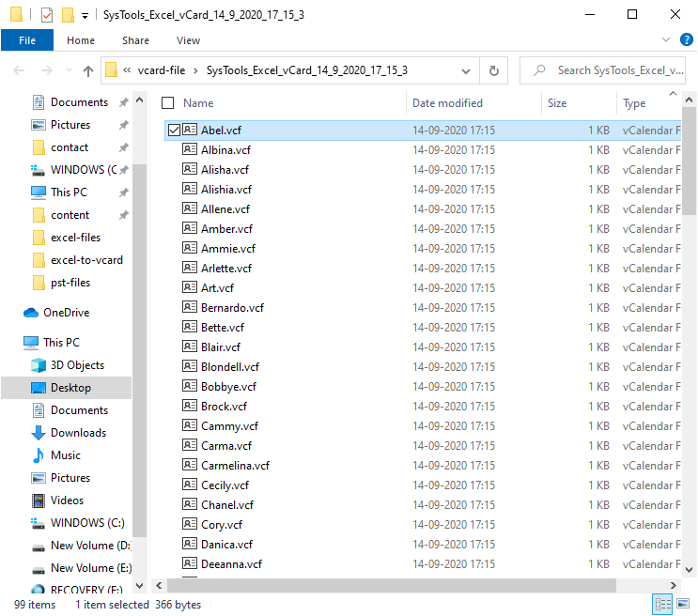The height and width of the screenshot is (616, 698).
Task: Click the New Folder icon in title bar
Action: pos(68,15)
